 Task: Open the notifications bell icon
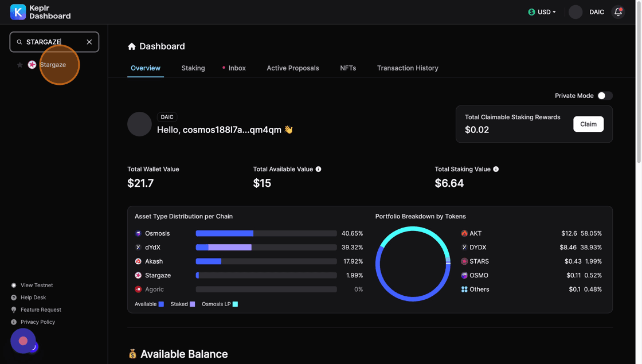coord(618,12)
